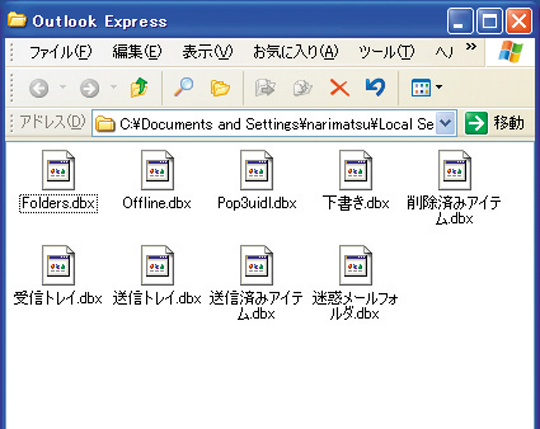Screen dimensions: 540x429
Task: Undo the last action
Action: pyautogui.click(x=375, y=87)
